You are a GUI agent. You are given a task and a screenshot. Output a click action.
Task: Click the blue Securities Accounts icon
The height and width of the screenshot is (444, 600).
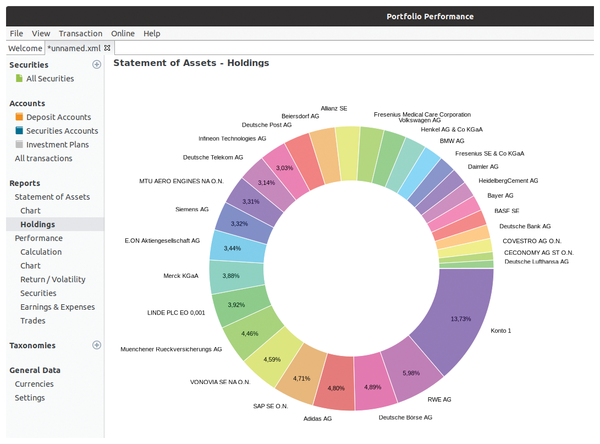(x=19, y=131)
